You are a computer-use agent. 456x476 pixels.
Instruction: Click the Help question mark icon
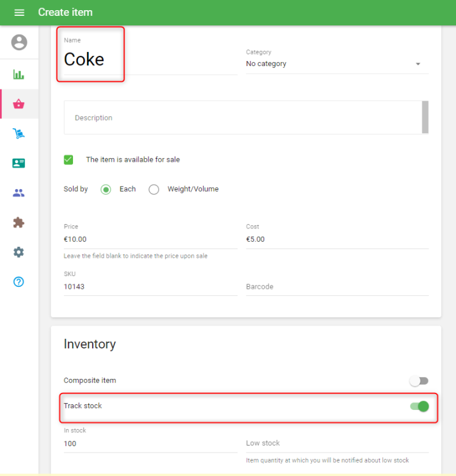pos(19,282)
